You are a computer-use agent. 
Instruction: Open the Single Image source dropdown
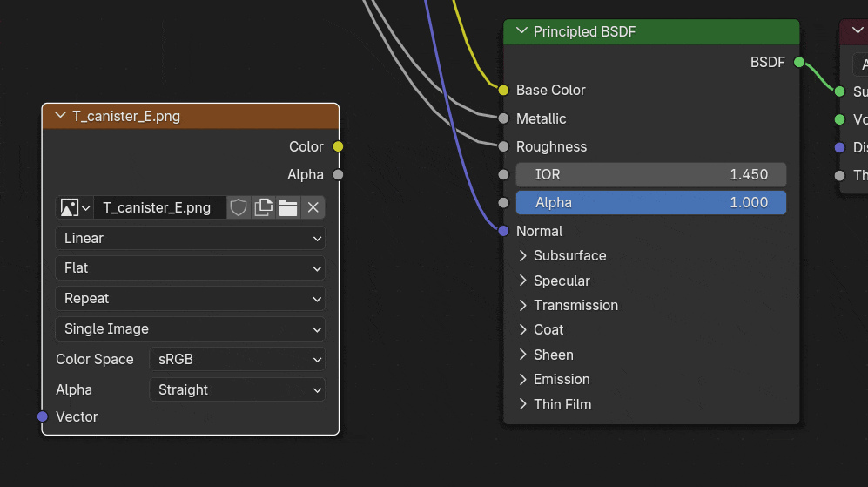(190, 329)
